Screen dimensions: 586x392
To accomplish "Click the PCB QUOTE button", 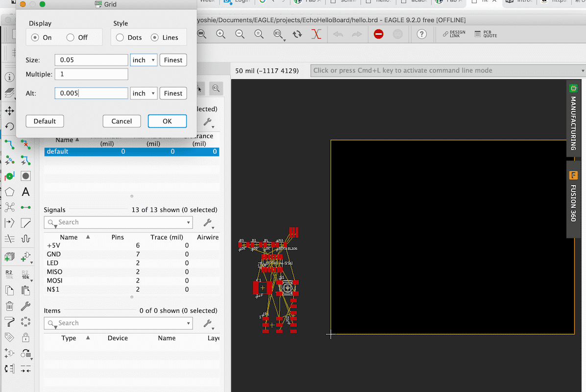I will (486, 34).
